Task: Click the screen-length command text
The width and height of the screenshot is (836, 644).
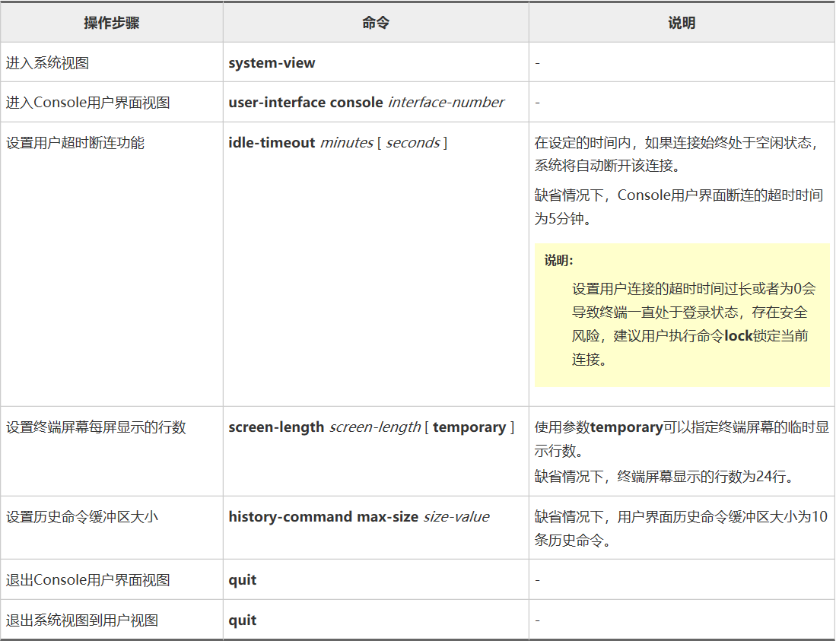Action: (x=319, y=427)
